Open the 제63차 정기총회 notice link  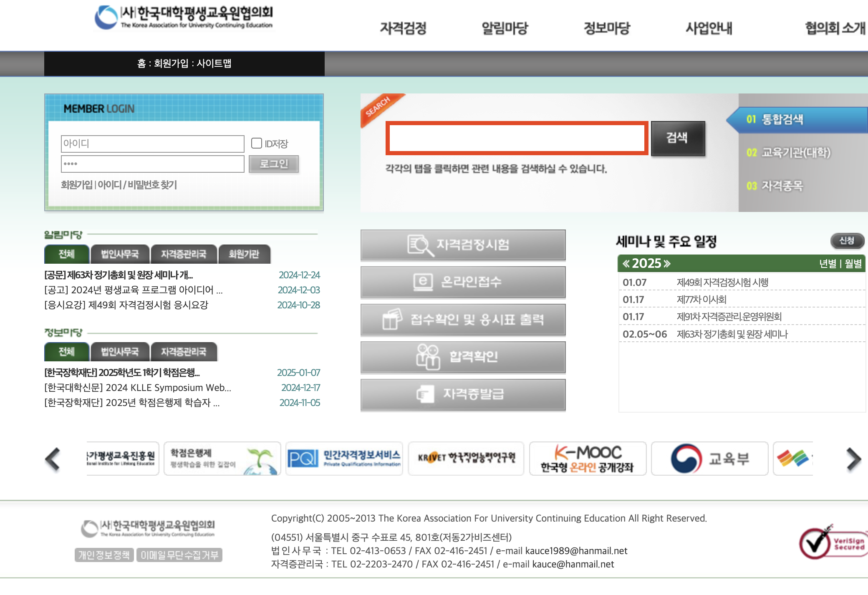[x=119, y=275]
